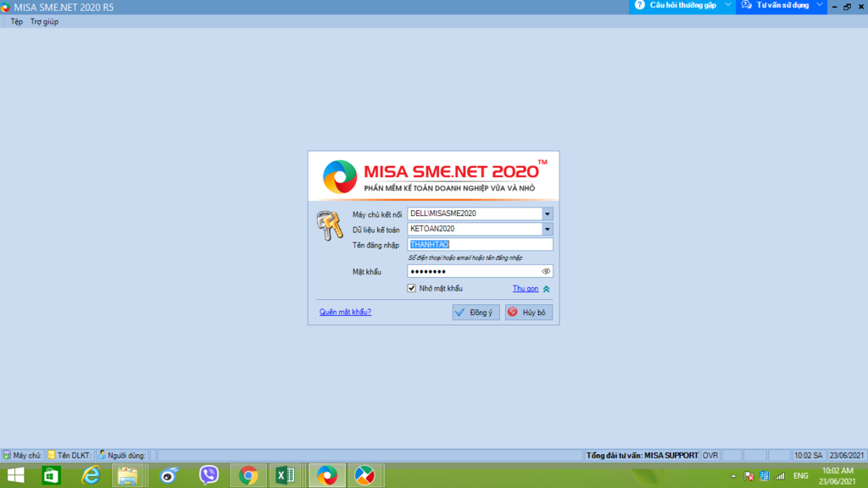Open the Tệp menu
The image size is (868, 488).
pyautogui.click(x=17, y=21)
